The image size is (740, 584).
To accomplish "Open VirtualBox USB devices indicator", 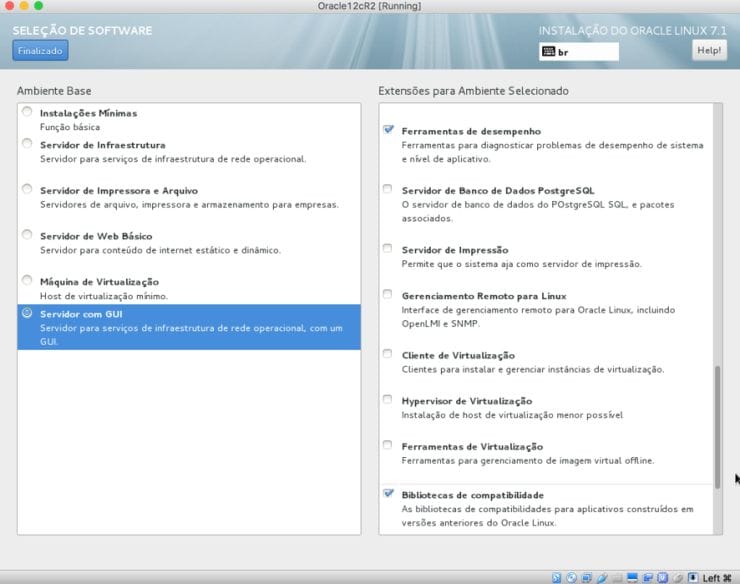I will click(x=602, y=578).
